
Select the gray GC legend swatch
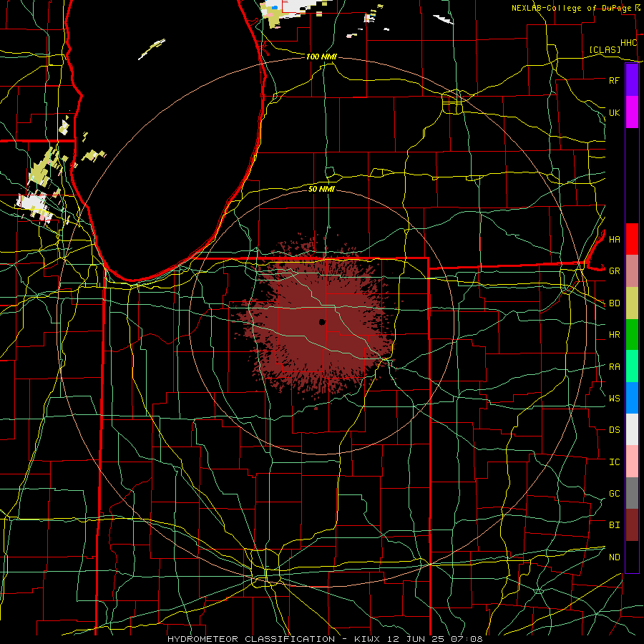coord(632,493)
